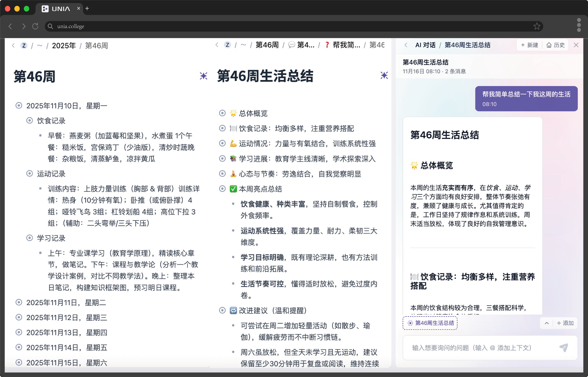The width and height of the screenshot is (588, 377).
Task: Expand the 2025年11月12日，星期三 node
Action: (x=19, y=317)
